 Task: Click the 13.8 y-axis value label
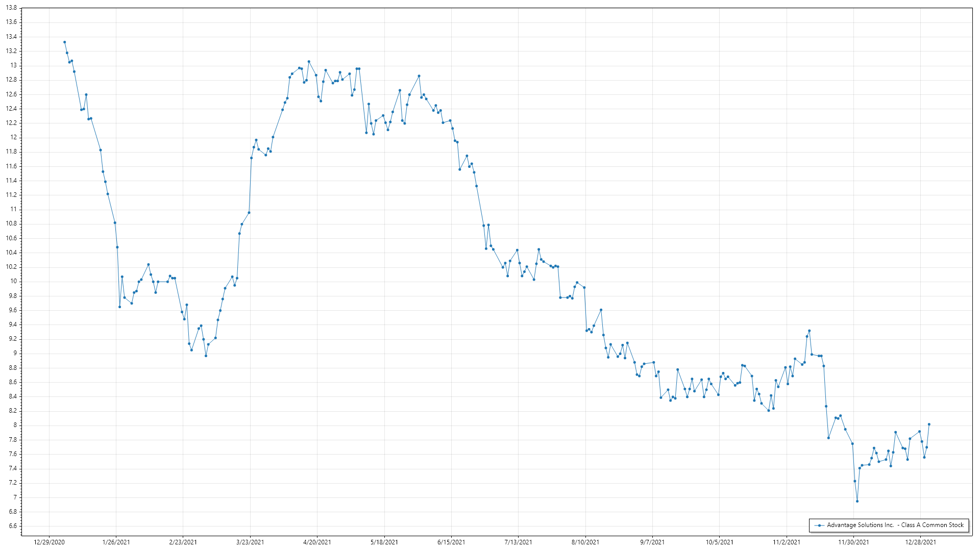(x=11, y=8)
